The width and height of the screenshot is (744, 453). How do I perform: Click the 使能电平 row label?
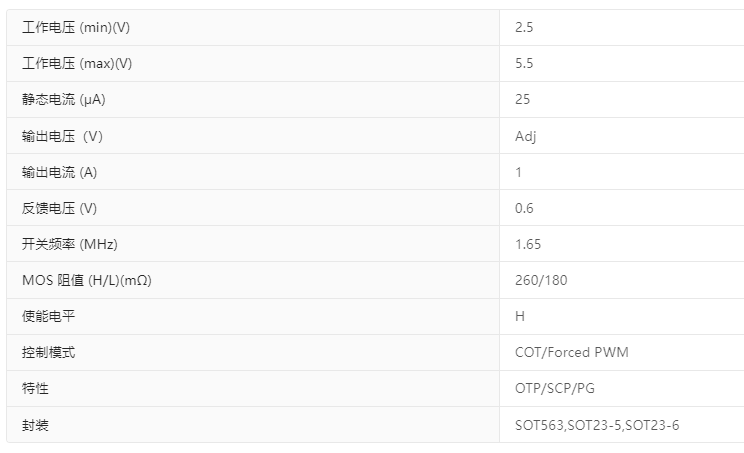point(48,316)
